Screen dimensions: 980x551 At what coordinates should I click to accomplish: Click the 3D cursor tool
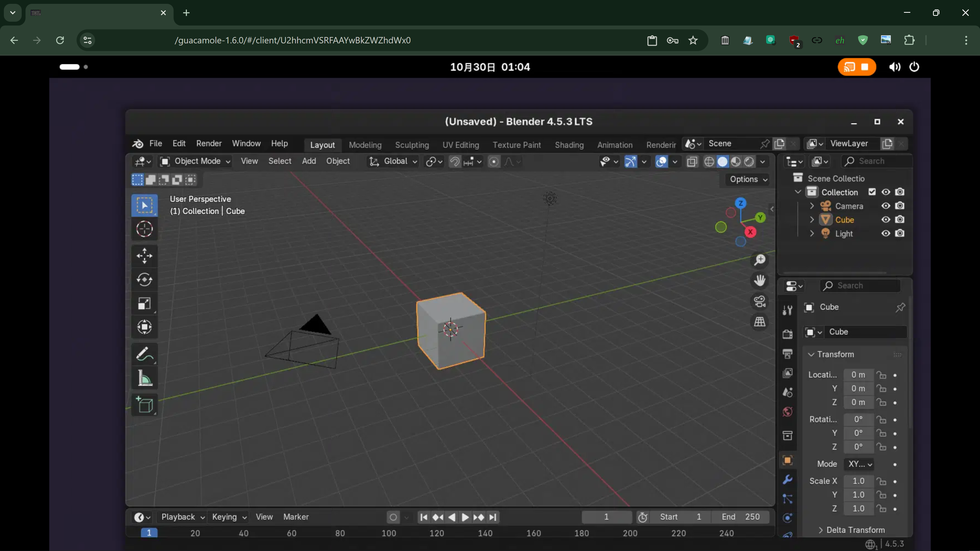pyautogui.click(x=144, y=229)
